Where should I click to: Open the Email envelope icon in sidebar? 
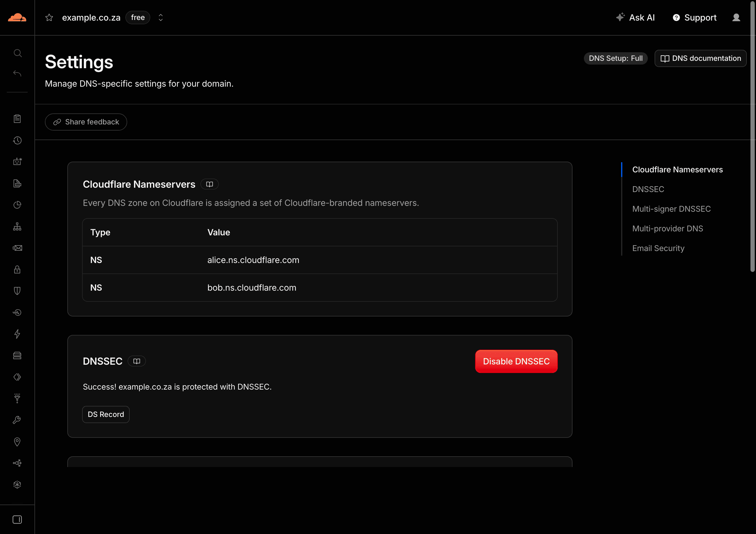18,248
